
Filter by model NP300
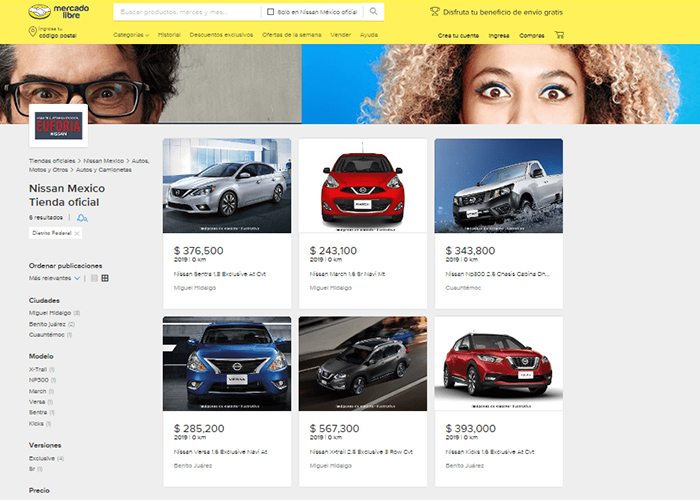tap(42, 380)
